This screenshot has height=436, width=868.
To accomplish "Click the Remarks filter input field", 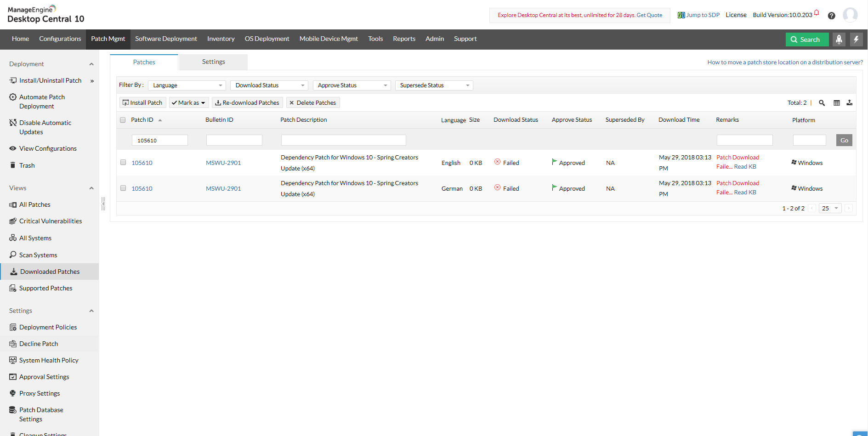I will [x=745, y=140].
